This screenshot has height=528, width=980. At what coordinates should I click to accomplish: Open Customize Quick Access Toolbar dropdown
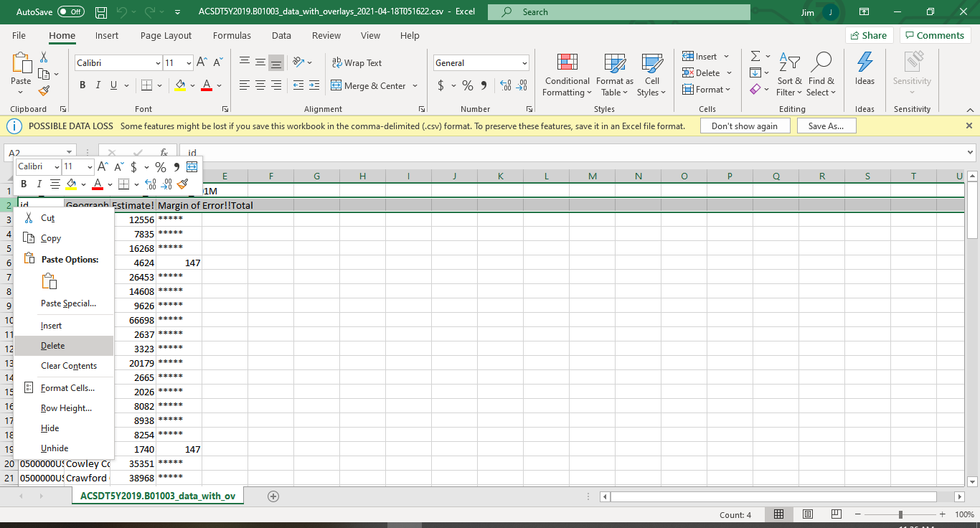point(177,12)
